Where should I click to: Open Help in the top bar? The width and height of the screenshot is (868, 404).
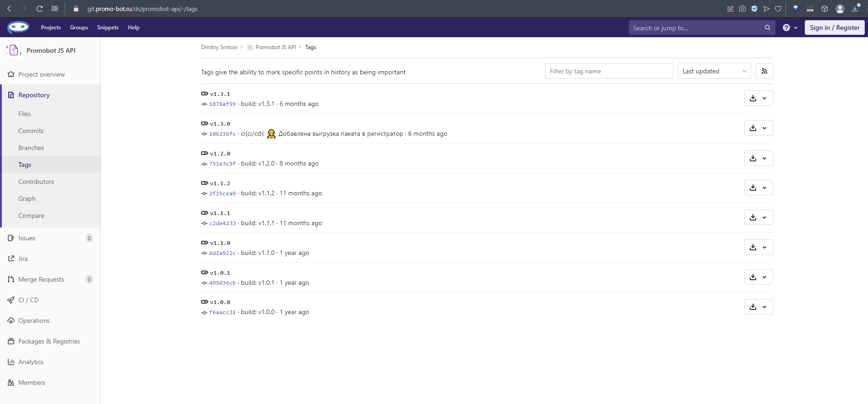[134, 28]
